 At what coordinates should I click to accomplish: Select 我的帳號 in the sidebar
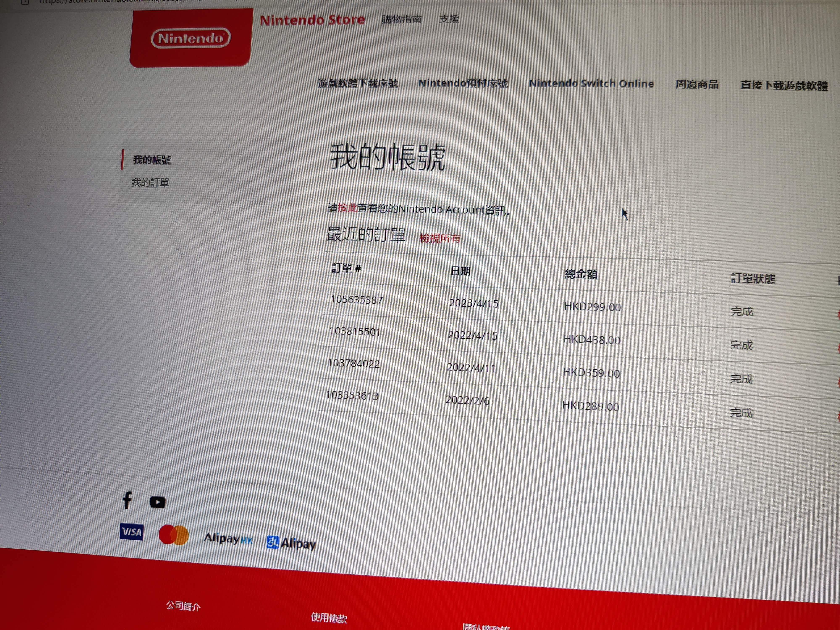[x=152, y=160]
